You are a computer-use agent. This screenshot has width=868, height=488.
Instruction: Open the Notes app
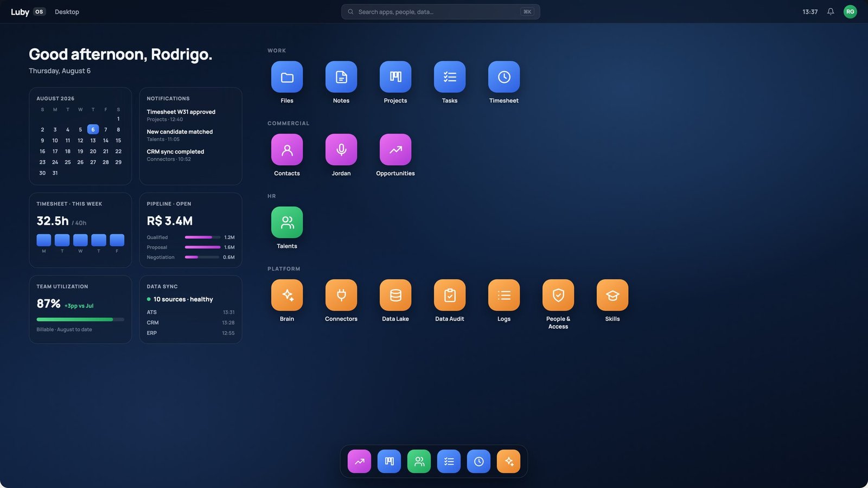point(341,77)
